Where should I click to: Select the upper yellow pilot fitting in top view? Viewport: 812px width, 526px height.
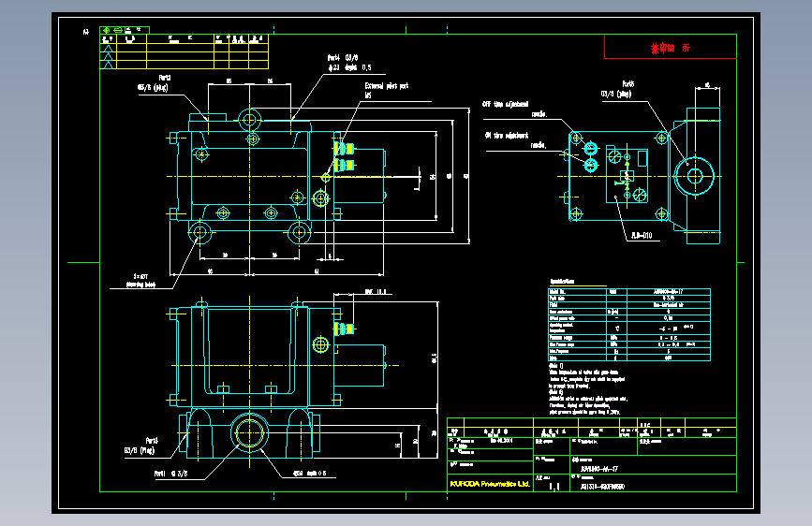click(344, 149)
